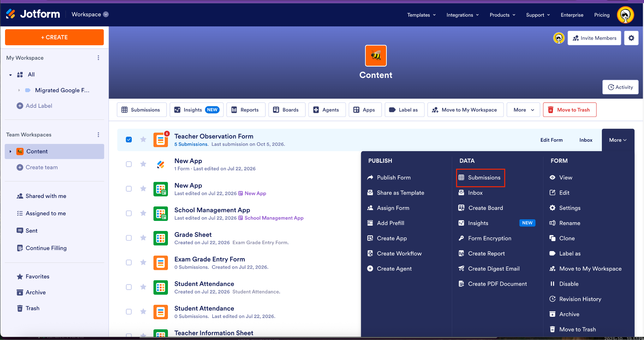This screenshot has width=644, height=340.
Task: Check the Student Attendance table checkbox (Created on Jul 22)
Action: coord(129,287)
